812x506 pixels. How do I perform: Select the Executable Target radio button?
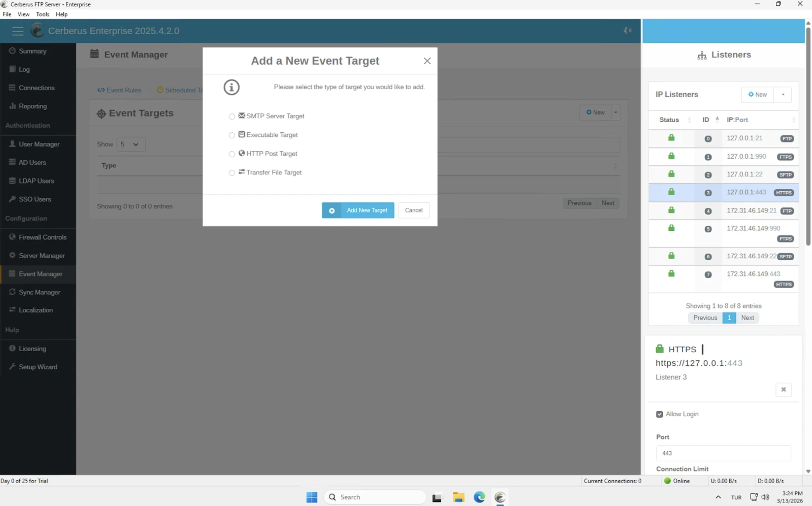[232, 135]
